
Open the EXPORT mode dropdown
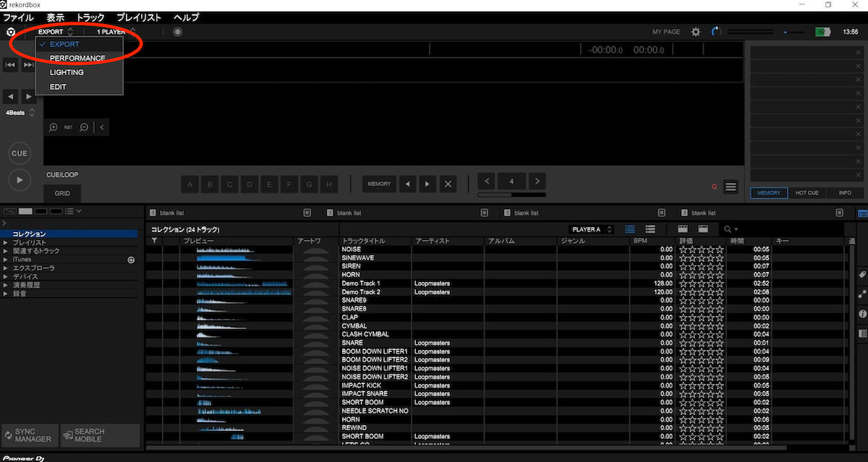tap(56, 32)
